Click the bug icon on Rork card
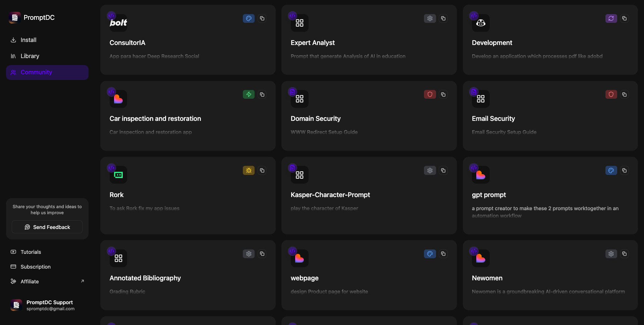644x325 pixels. [x=249, y=171]
